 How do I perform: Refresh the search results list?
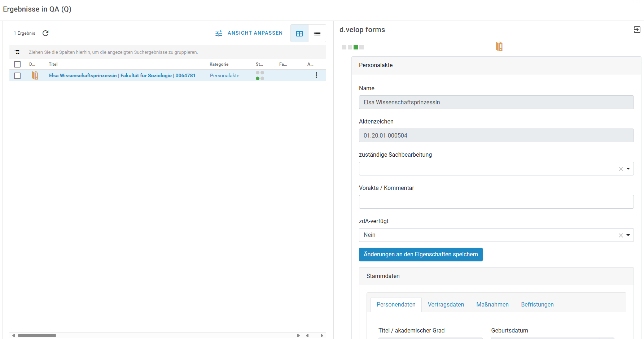click(45, 33)
